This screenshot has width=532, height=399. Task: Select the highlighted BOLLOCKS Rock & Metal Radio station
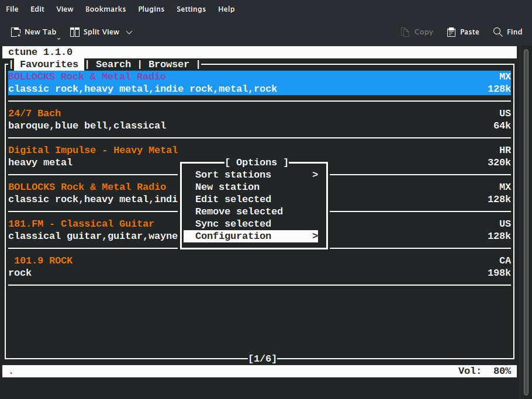pyautogui.click(x=260, y=83)
